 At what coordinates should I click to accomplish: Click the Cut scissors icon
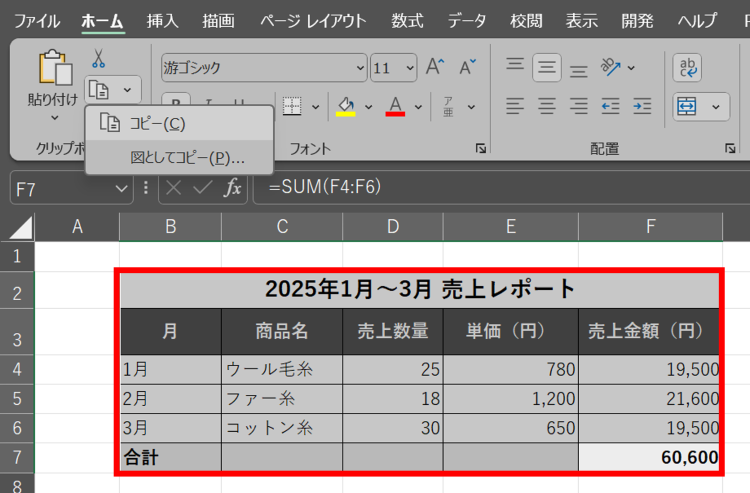point(98,58)
